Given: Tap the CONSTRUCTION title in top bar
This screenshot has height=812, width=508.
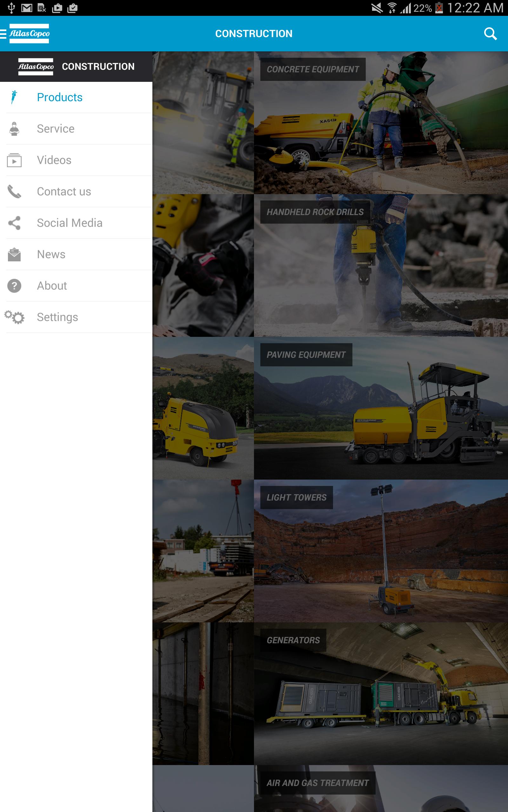Looking at the screenshot, I should pyautogui.click(x=254, y=34).
